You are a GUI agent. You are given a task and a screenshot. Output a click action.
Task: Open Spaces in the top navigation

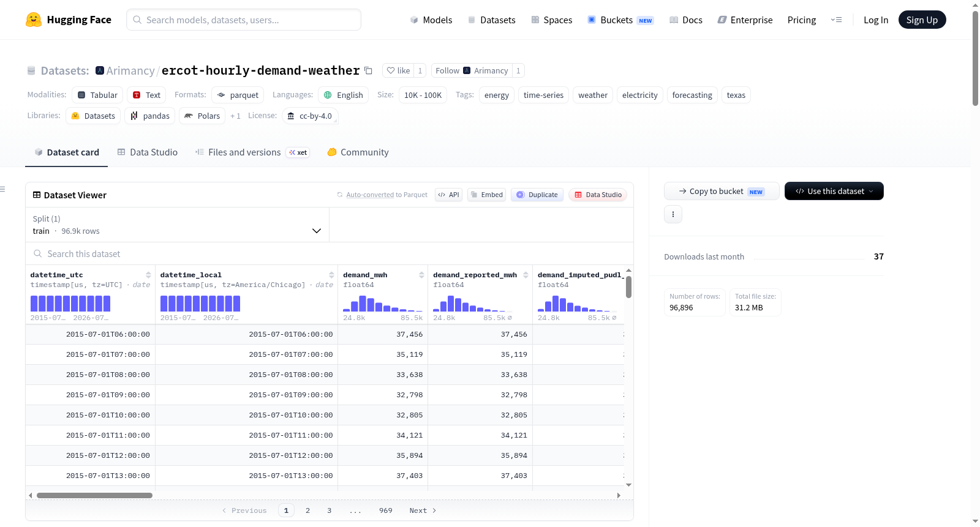551,20
